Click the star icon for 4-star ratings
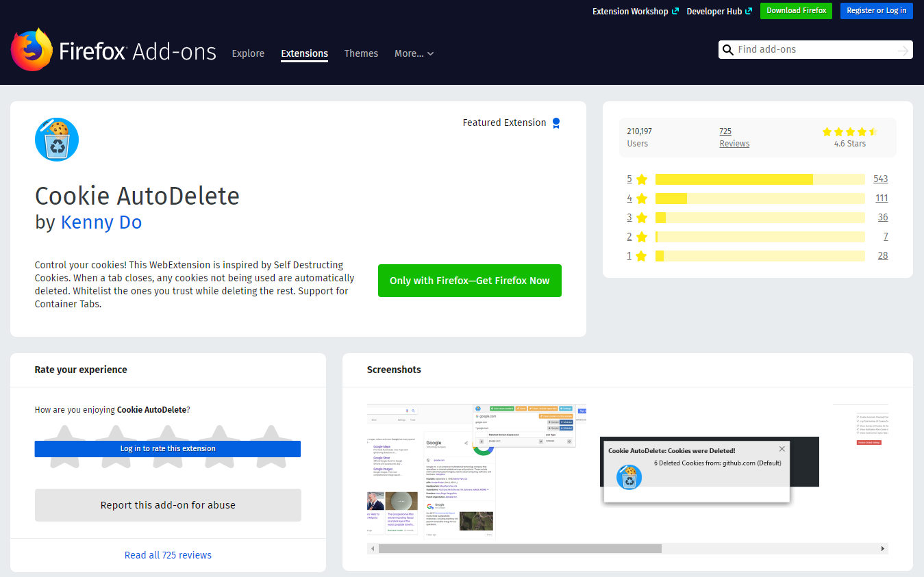924x577 pixels. pos(642,198)
